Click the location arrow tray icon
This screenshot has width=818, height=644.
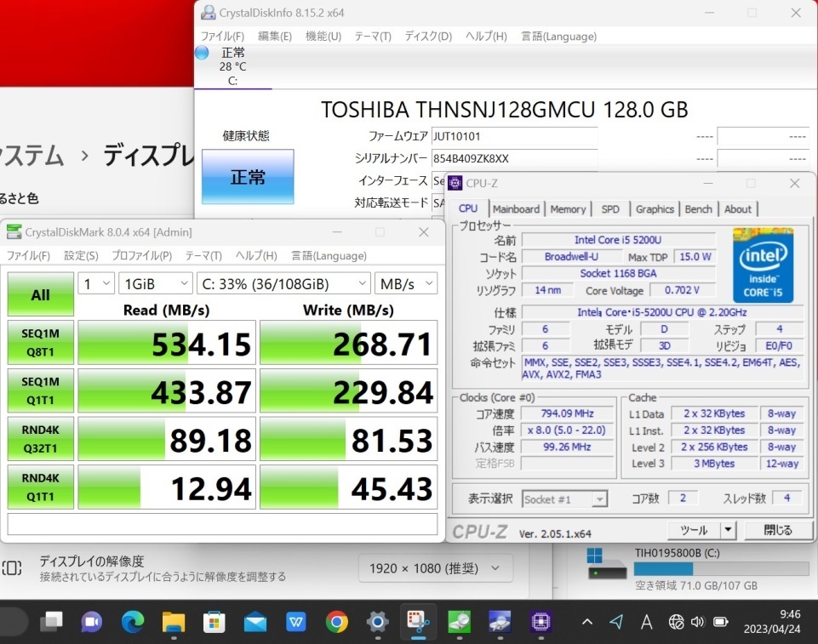coord(616,621)
